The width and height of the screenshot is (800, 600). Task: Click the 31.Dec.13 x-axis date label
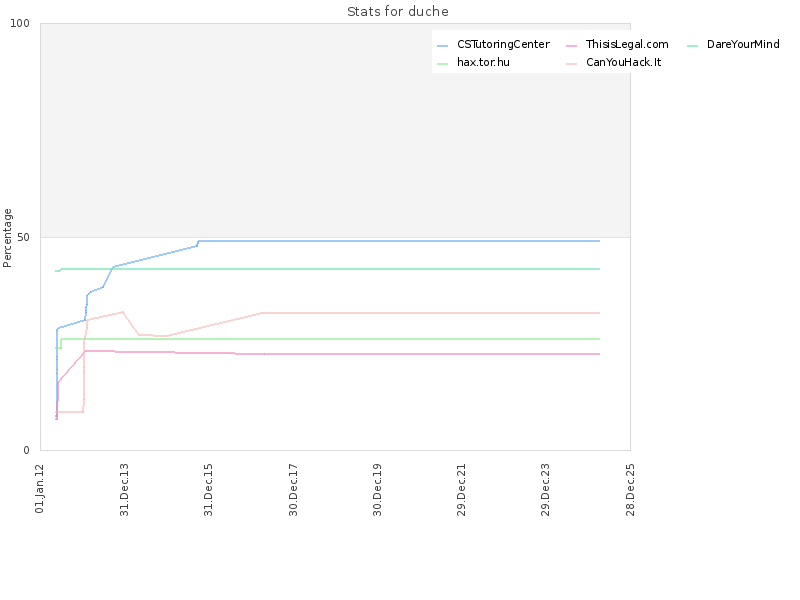click(x=124, y=490)
